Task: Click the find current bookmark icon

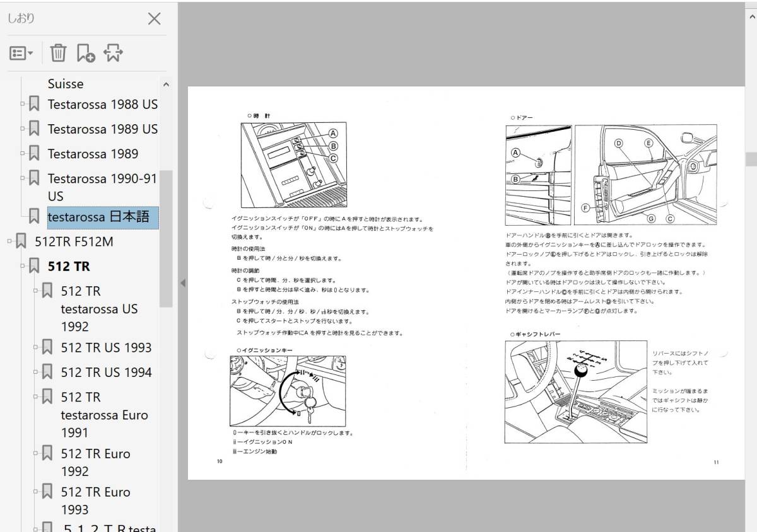Action: 113,54
